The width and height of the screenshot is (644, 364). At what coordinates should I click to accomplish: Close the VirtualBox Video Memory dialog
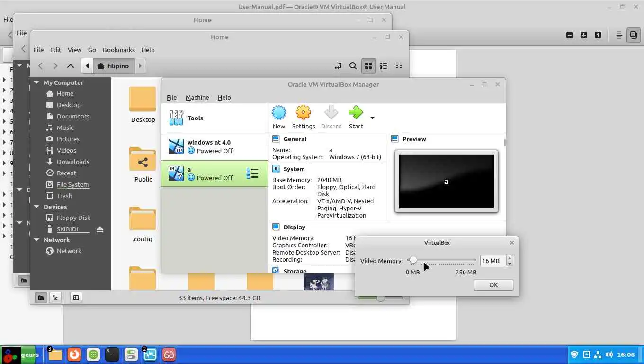click(511, 242)
